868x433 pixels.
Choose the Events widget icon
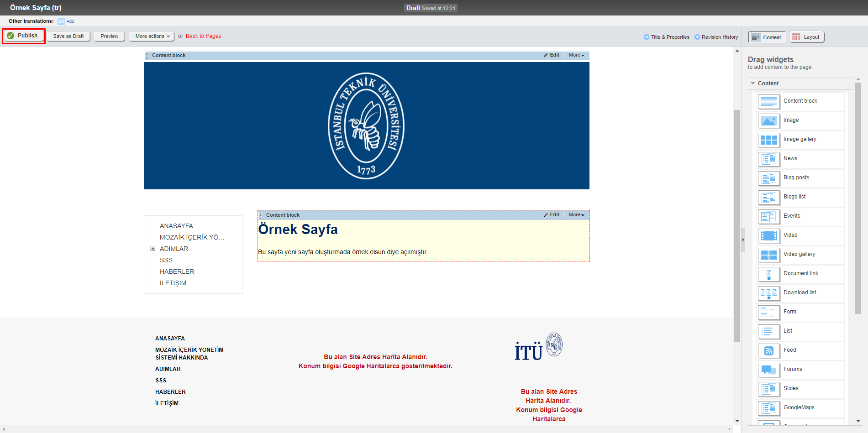click(769, 216)
